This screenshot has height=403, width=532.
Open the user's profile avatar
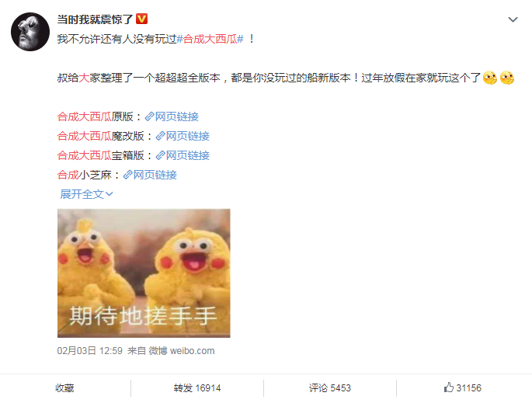point(30,32)
